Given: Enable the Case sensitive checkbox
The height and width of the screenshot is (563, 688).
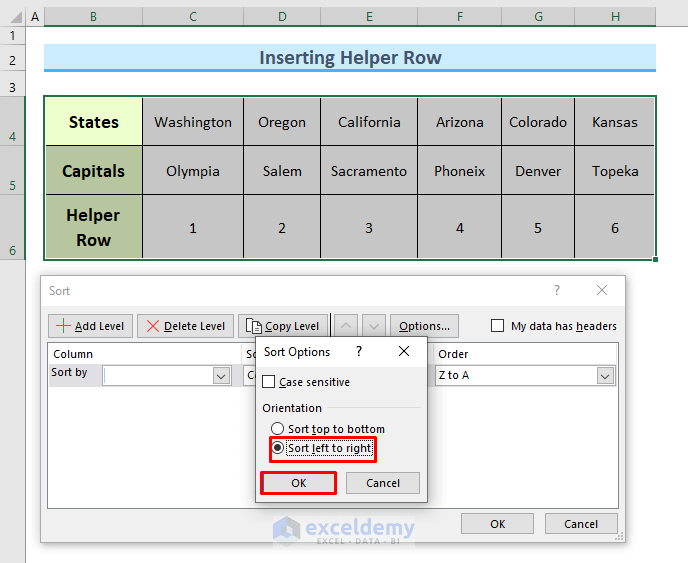Looking at the screenshot, I should click(x=269, y=382).
